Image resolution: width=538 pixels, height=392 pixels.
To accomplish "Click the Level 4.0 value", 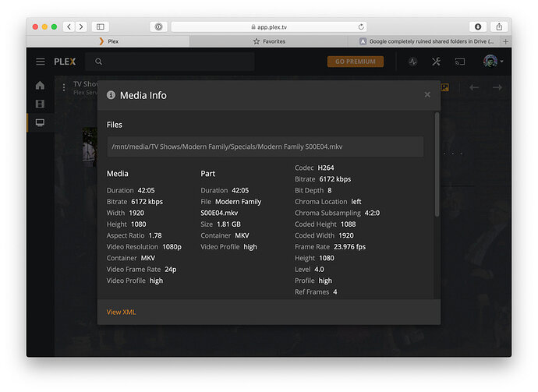I will pos(319,270).
